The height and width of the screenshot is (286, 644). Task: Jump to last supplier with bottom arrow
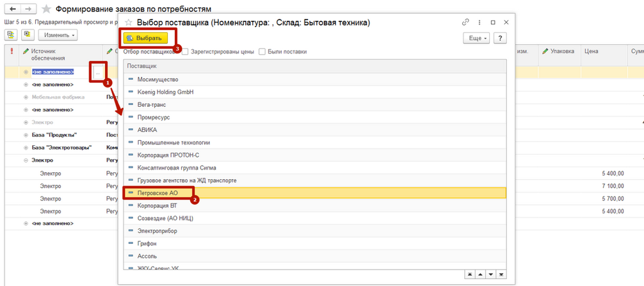500,274
